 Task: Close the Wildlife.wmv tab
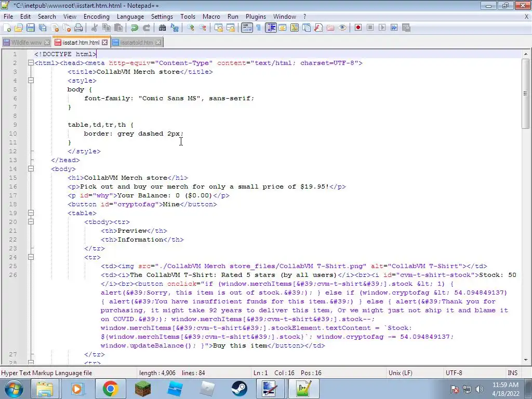pos(47,43)
